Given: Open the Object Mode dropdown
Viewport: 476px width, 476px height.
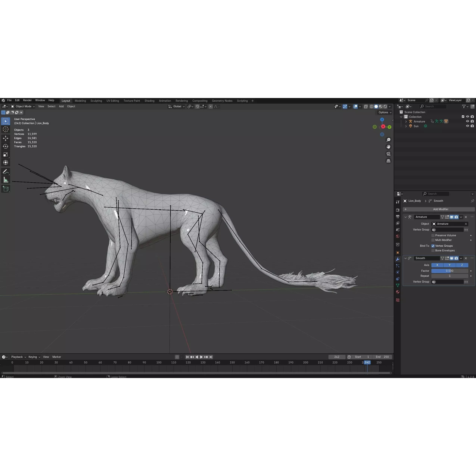Looking at the screenshot, I should 23,106.
